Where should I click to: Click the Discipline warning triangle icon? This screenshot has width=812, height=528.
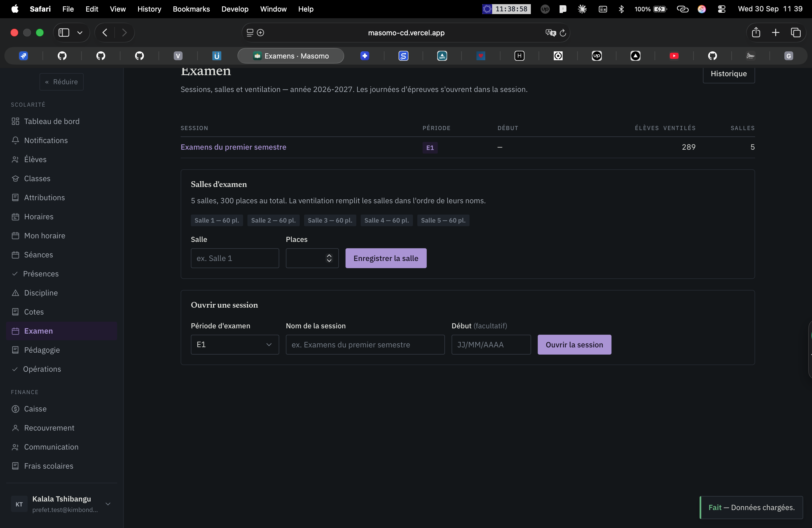(x=15, y=293)
